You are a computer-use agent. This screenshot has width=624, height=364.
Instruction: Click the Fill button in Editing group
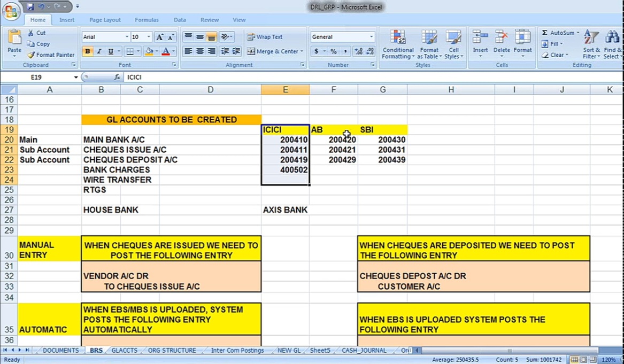(552, 44)
